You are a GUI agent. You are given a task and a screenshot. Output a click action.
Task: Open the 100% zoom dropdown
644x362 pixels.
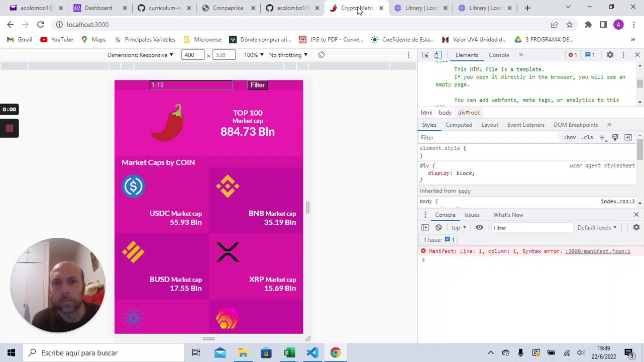[254, 55]
